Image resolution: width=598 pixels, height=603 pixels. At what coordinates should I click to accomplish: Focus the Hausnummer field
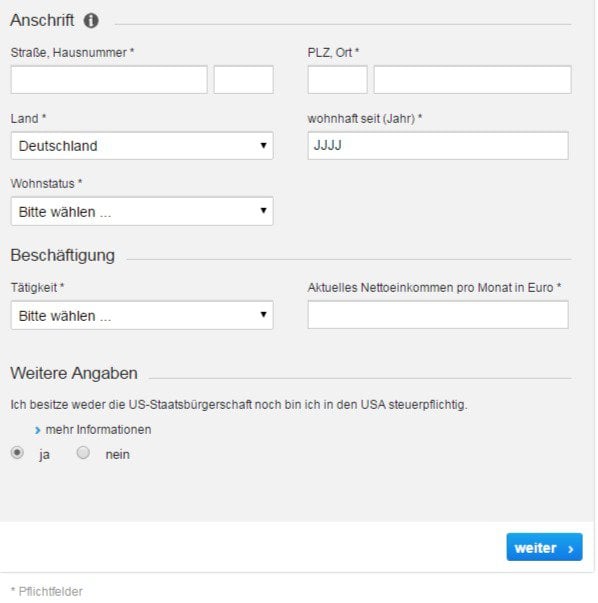coord(243,80)
